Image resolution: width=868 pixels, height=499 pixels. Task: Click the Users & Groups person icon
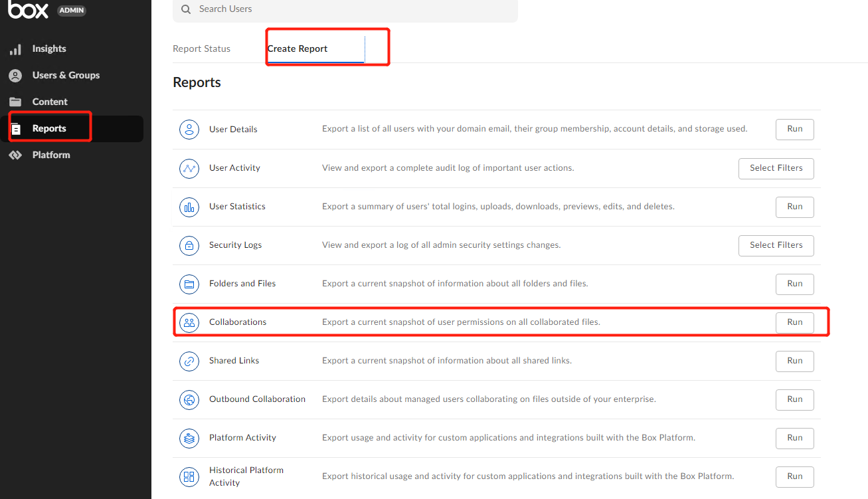[x=15, y=76]
